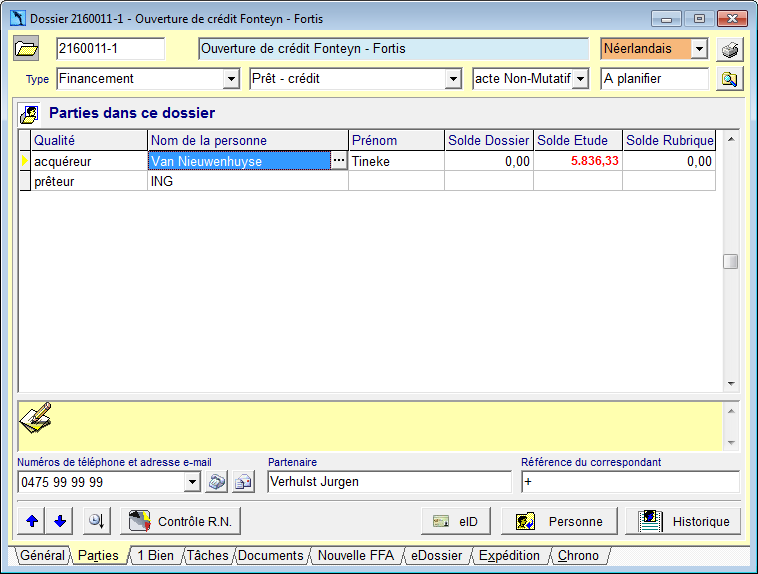Click the notes area scroll-down arrow
Viewport: 758px width, 574px height.
coord(731,442)
